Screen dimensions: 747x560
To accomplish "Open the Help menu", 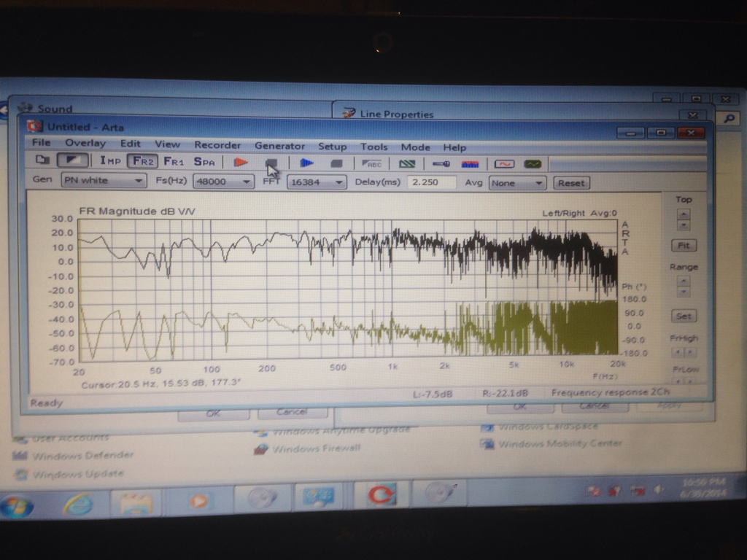I will click(454, 147).
